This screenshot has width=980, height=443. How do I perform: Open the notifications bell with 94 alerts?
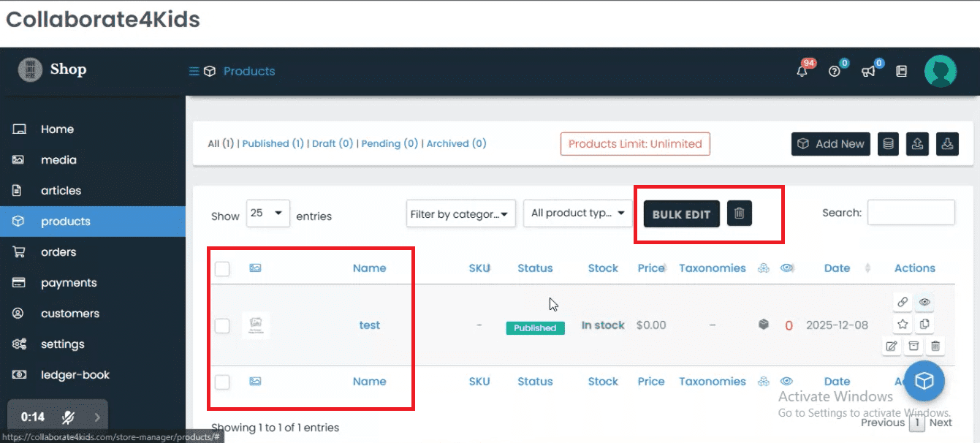pos(803,71)
